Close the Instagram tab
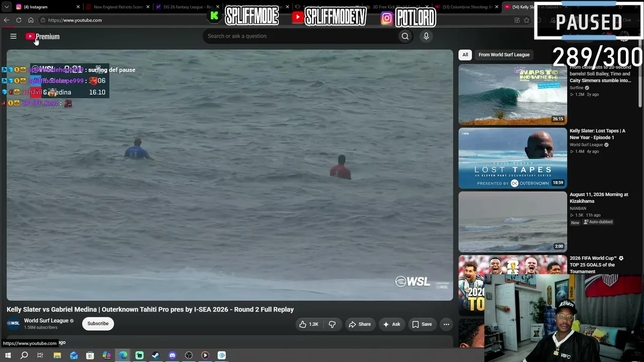The image size is (644, 362). pyautogui.click(x=78, y=7)
